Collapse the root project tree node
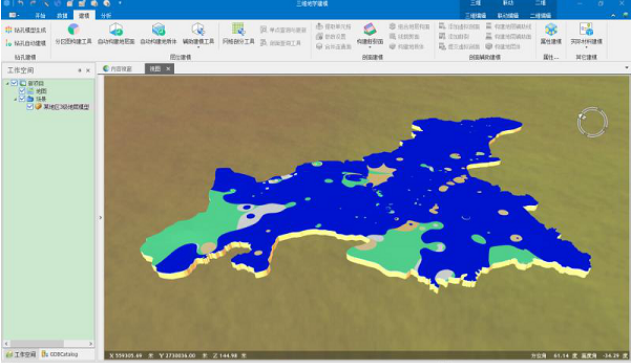The image size is (631, 363). [x=7, y=83]
